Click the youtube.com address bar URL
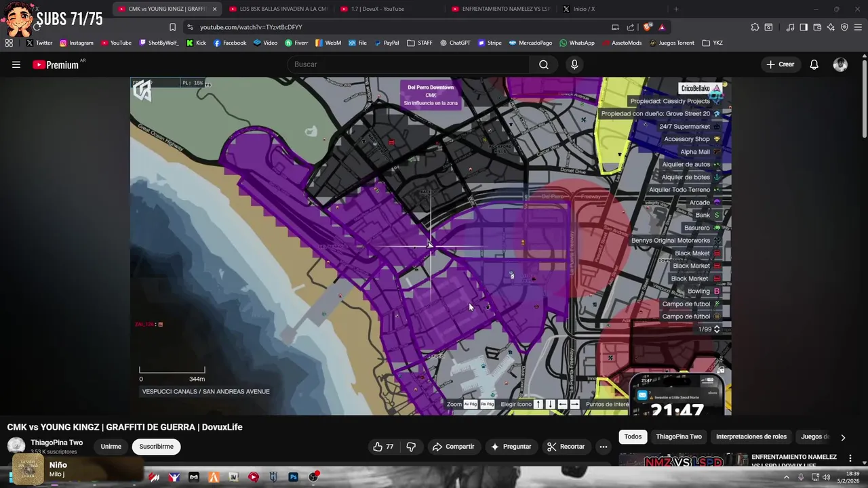The image size is (868, 488). (x=251, y=27)
